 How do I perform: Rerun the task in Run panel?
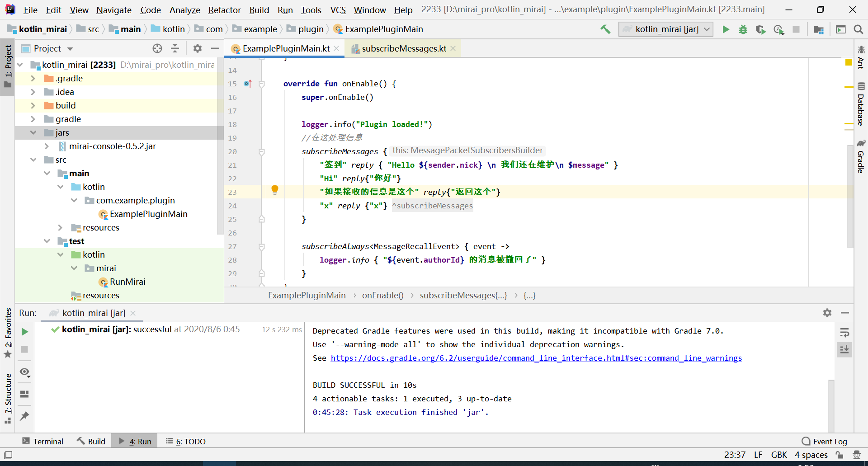[25, 332]
